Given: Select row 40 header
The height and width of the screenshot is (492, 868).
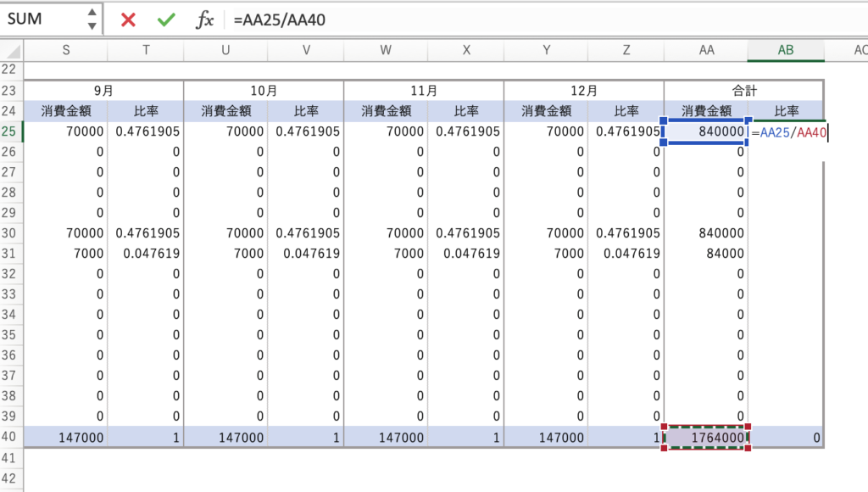Looking at the screenshot, I should coord(10,437).
